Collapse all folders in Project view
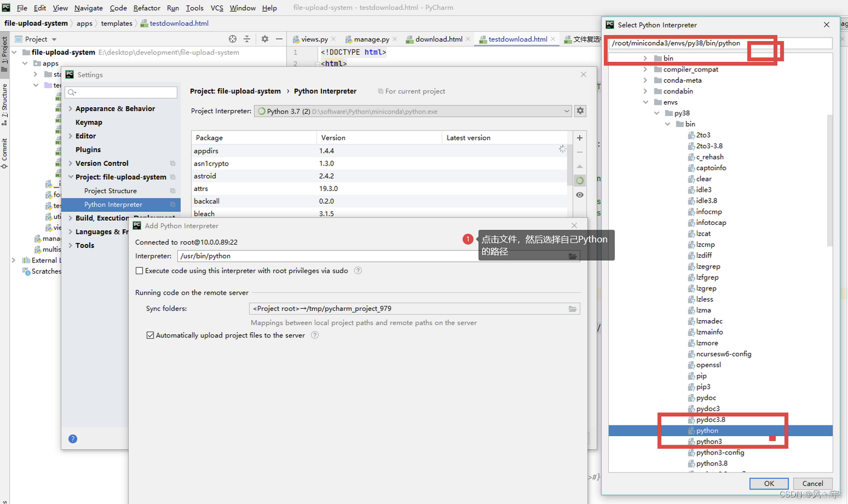Viewport: 848px width, 504px height. [247, 39]
